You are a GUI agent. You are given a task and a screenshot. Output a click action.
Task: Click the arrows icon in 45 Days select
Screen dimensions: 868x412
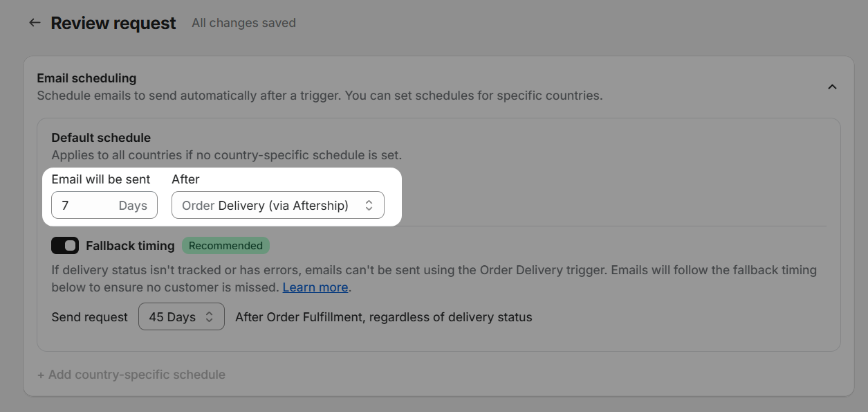(x=210, y=316)
